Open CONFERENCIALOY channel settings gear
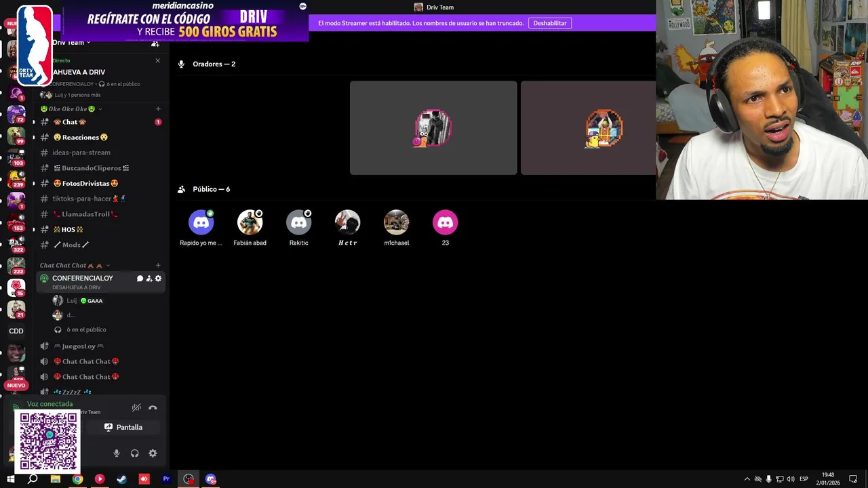868x488 pixels. (x=158, y=279)
